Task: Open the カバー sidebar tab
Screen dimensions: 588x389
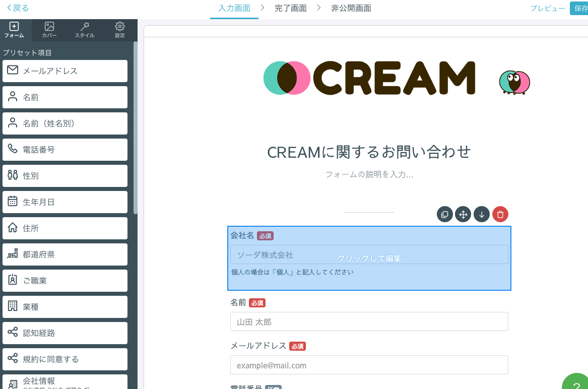Action: point(49,30)
